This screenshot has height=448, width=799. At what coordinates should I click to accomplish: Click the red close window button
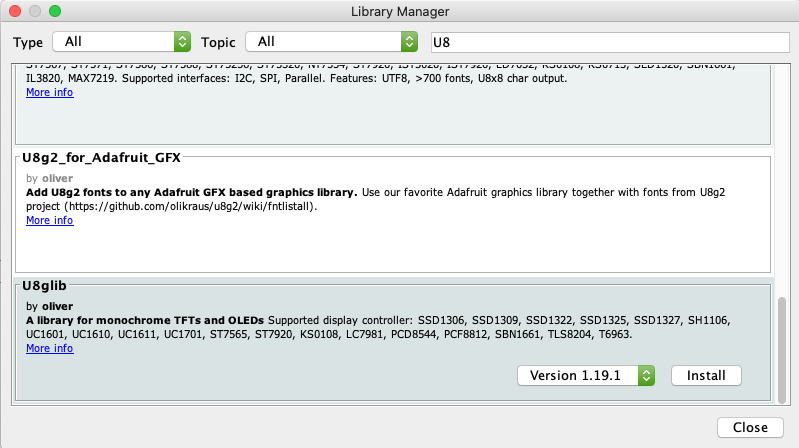point(14,12)
